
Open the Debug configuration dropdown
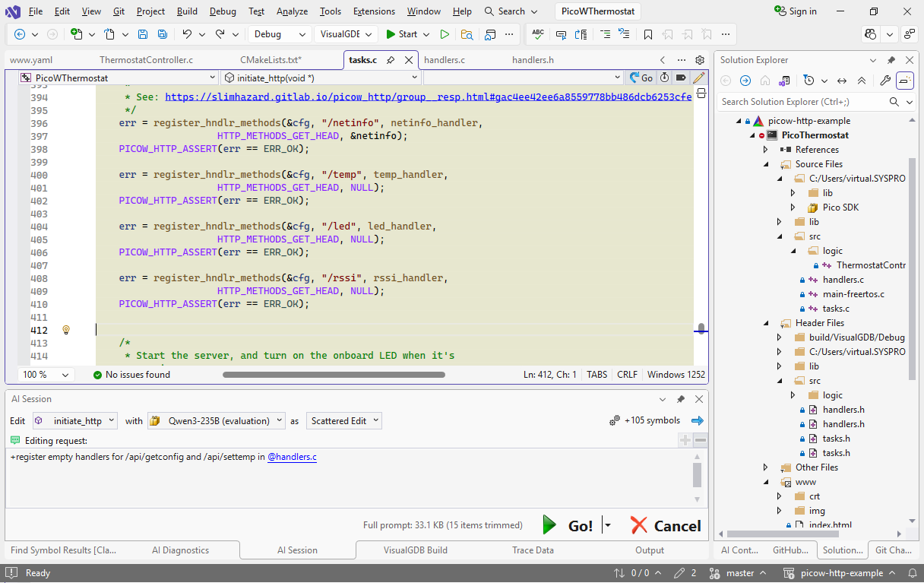[x=280, y=34]
